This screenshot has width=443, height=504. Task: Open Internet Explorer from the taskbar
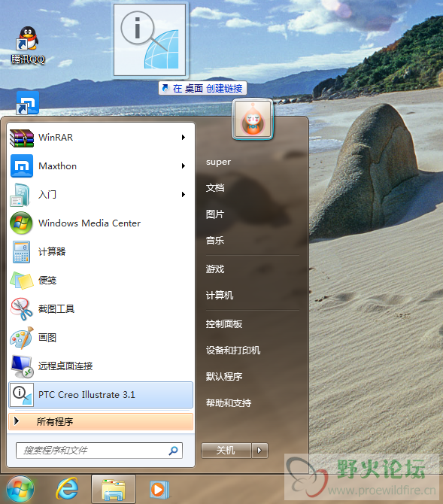point(67,489)
